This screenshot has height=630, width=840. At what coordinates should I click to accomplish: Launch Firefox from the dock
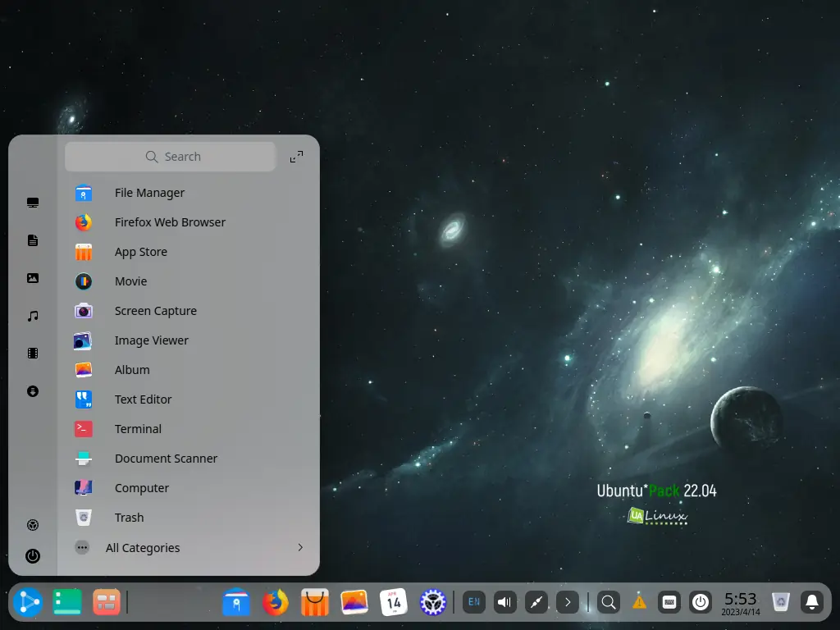276,602
